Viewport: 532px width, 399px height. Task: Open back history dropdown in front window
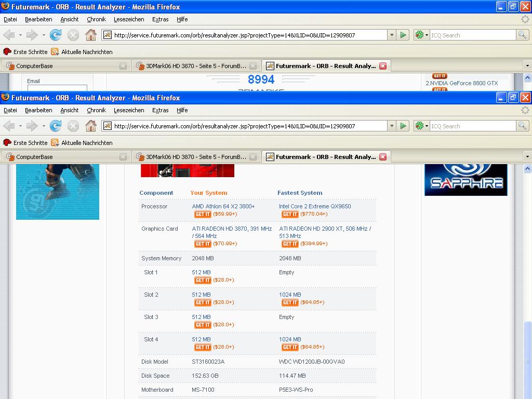(20, 126)
